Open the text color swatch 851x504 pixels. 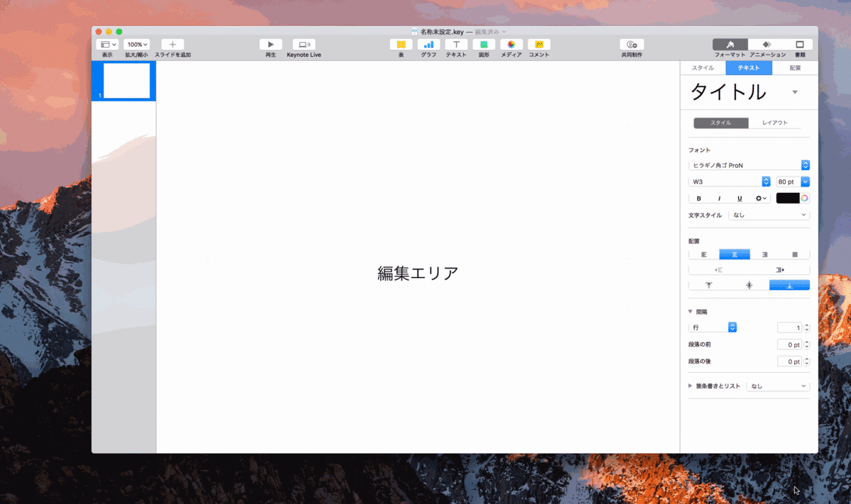[788, 198]
